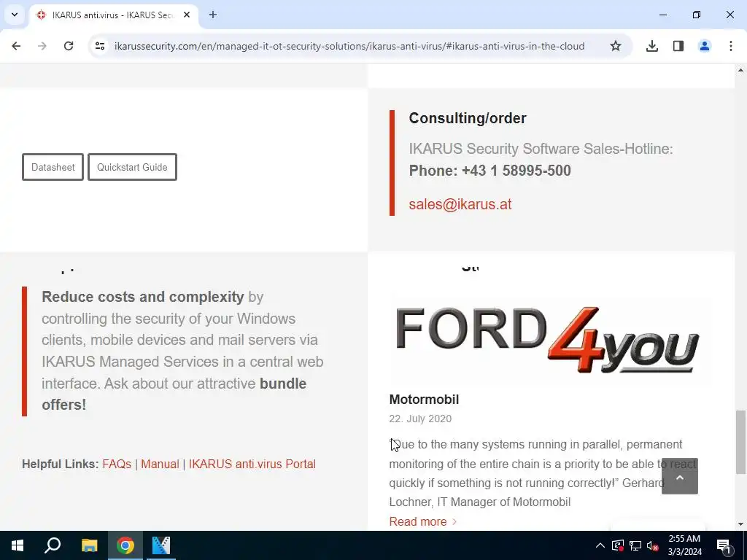
Task: Open the FAQs link
Action: (x=117, y=464)
